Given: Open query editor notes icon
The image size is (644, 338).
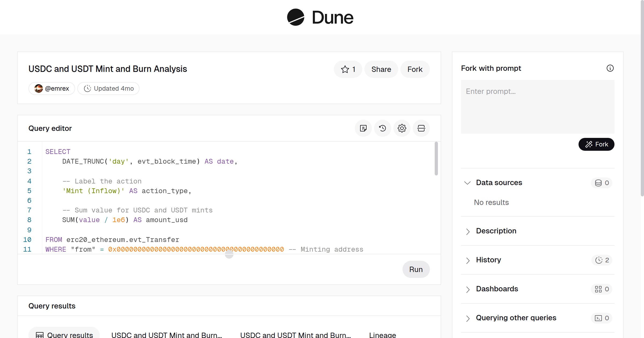Looking at the screenshot, I should pyautogui.click(x=363, y=128).
